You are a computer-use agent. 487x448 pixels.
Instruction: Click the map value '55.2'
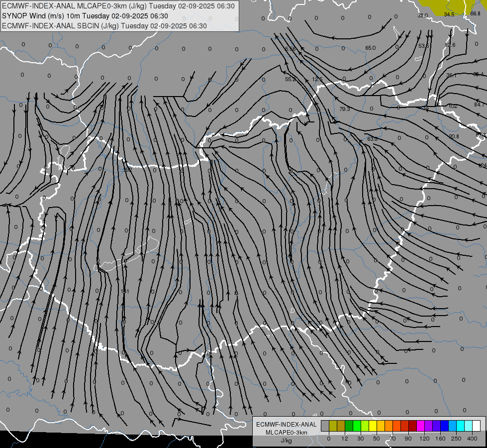coord(291,79)
